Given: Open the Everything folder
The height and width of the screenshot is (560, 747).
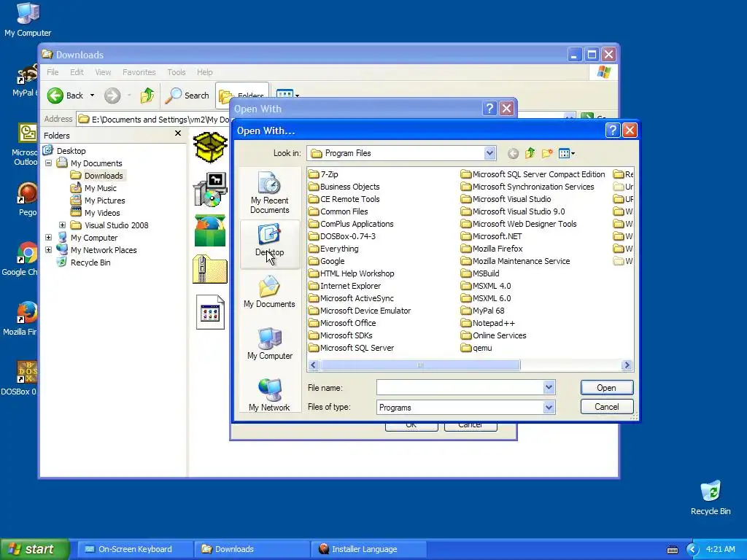Looking at the screenshot, I should tap(333, 249).
